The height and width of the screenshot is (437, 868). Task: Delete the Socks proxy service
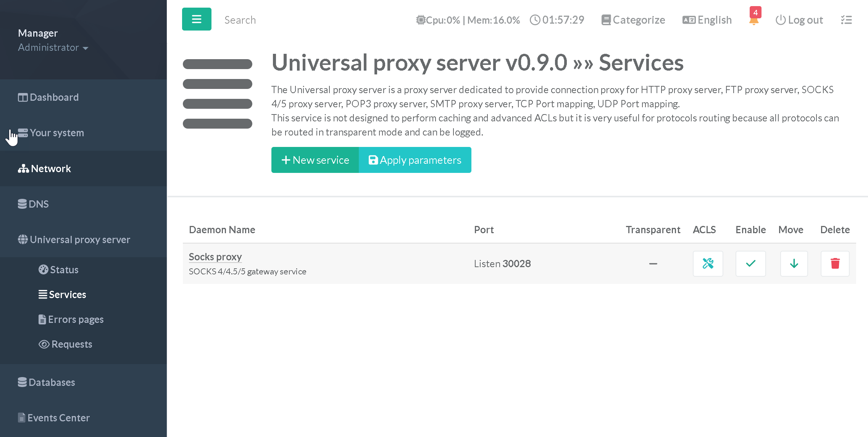(835, 263)
